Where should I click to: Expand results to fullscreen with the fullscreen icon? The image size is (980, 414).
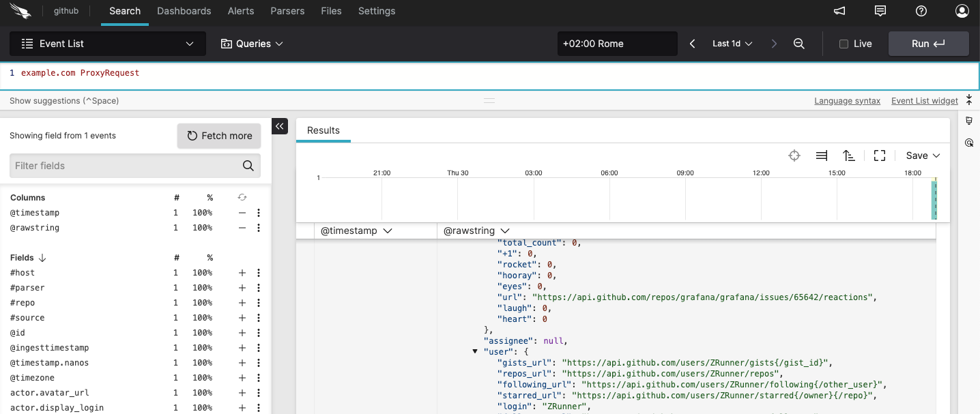[879, 155]
